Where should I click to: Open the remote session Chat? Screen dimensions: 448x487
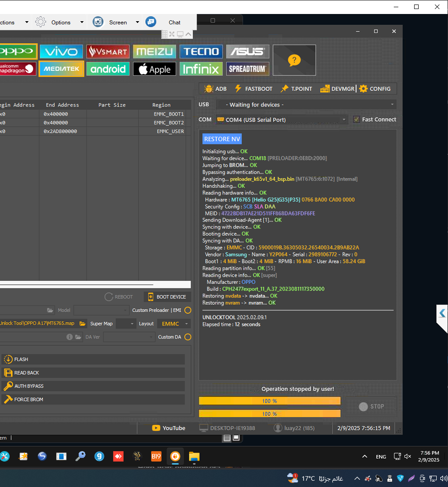point(175,23)
